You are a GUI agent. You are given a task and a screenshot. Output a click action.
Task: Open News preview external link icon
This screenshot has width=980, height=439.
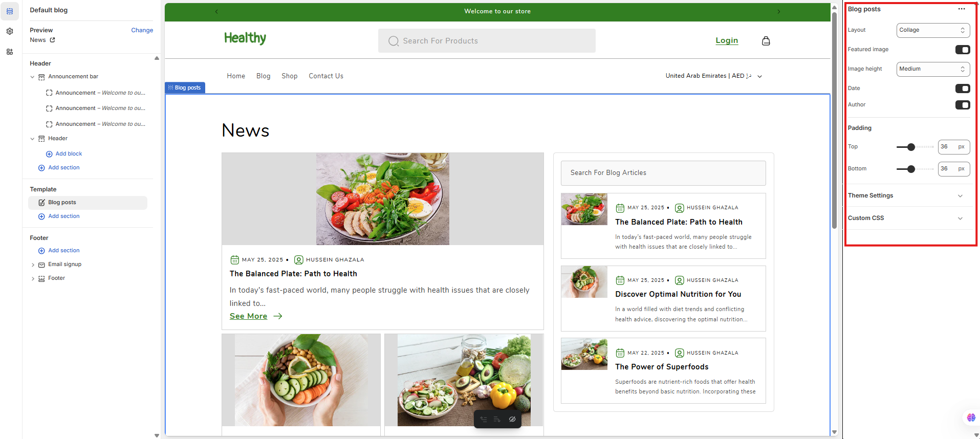click(52, 40)
